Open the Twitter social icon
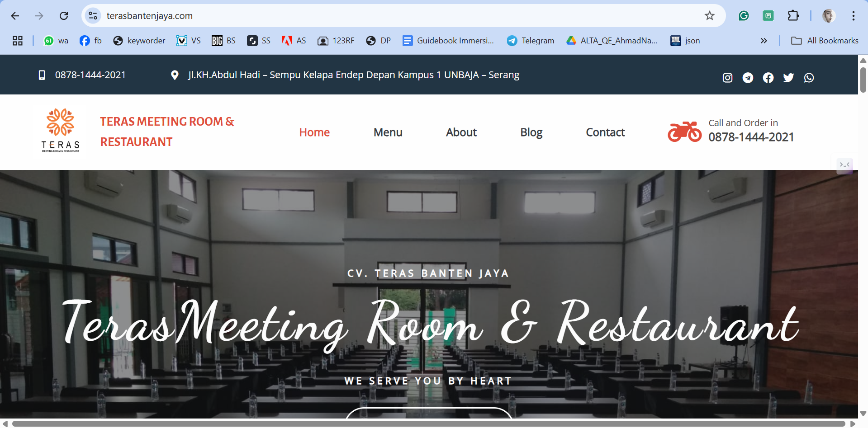The height and width of the screenshot is (428, 868). pyautogui.click(x=788, y=78)
